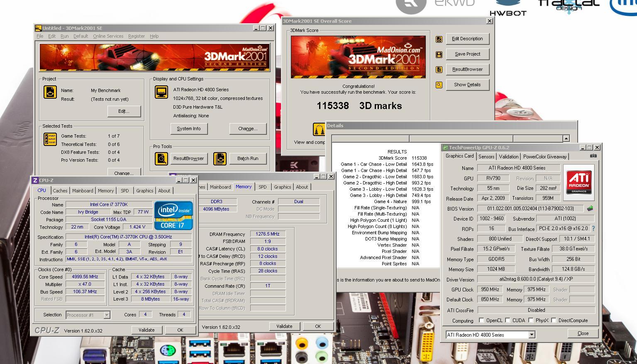Click Close button in GPU-Z
637x364 pixels.
coord(583,333)
